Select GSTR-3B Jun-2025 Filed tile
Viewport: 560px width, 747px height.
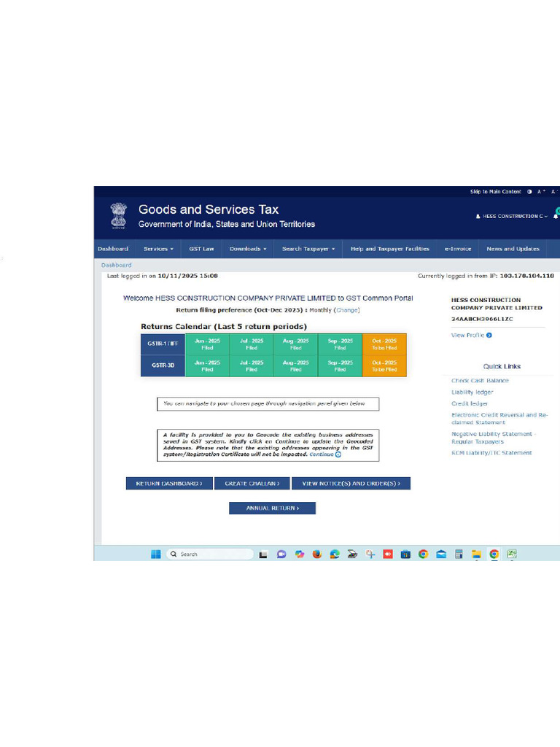(207, 366)
